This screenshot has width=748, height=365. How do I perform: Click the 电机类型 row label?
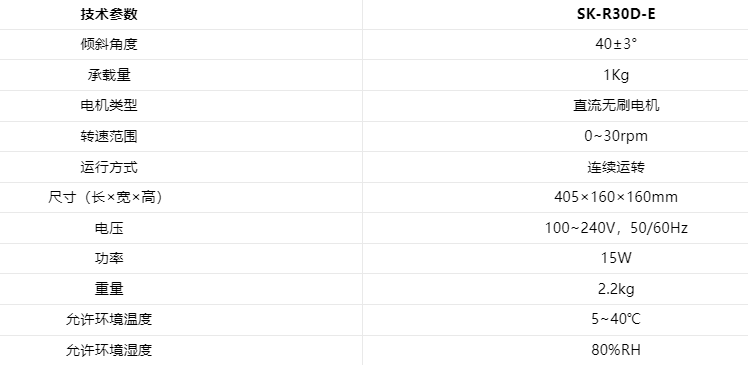pos(109,105)
